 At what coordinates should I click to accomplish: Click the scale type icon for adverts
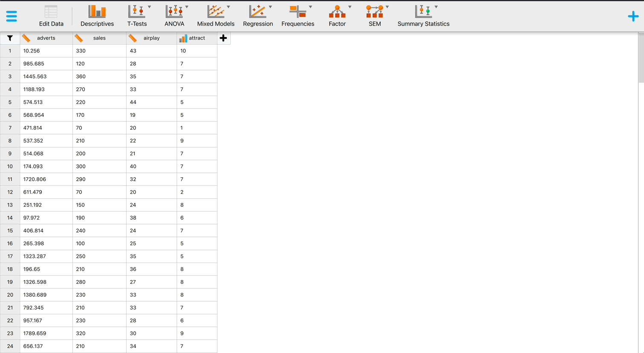point(26,38)
